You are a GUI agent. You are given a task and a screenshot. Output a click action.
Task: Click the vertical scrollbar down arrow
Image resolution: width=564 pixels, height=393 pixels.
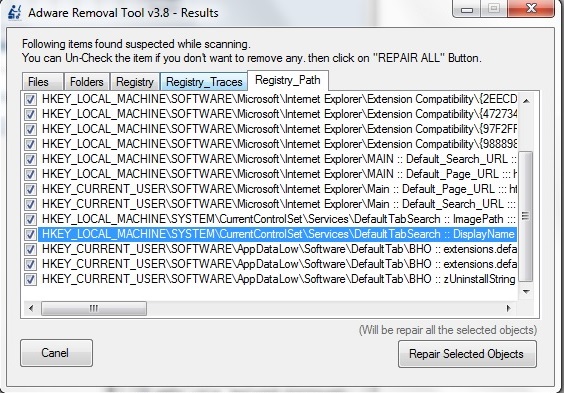(x=526, y=292)
